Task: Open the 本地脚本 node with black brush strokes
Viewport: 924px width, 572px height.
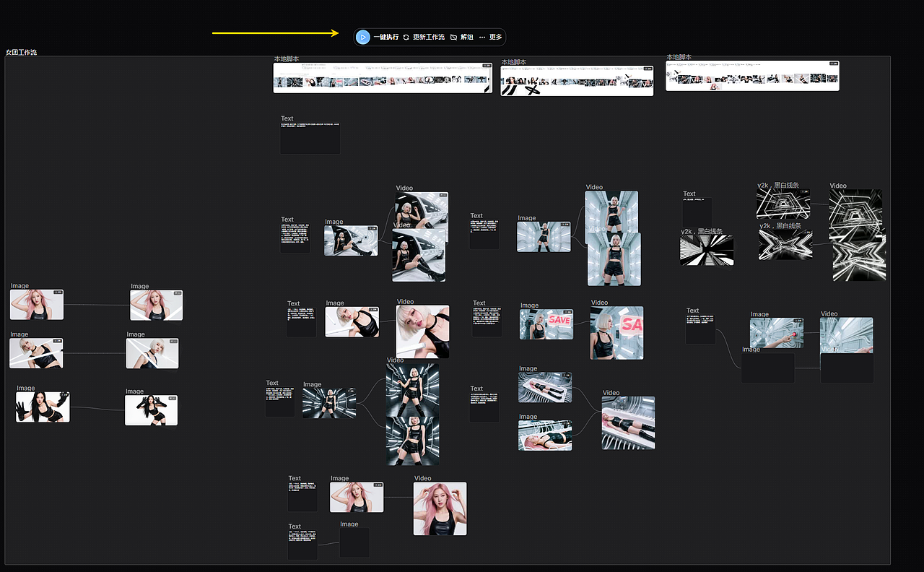Action: point(577,81)
